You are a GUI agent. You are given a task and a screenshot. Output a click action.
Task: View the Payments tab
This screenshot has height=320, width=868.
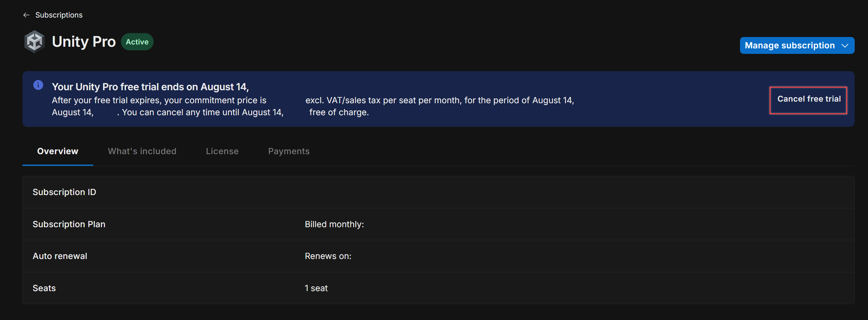[289, 151]
